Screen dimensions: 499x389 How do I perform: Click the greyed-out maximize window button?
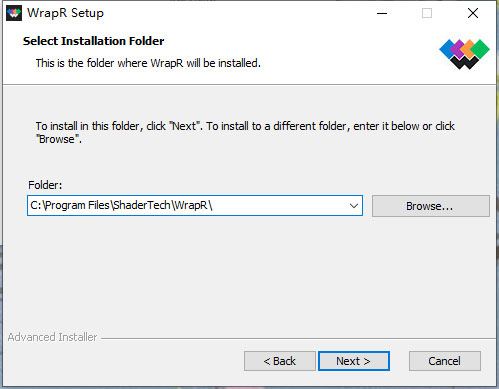(x=427, y=13)
